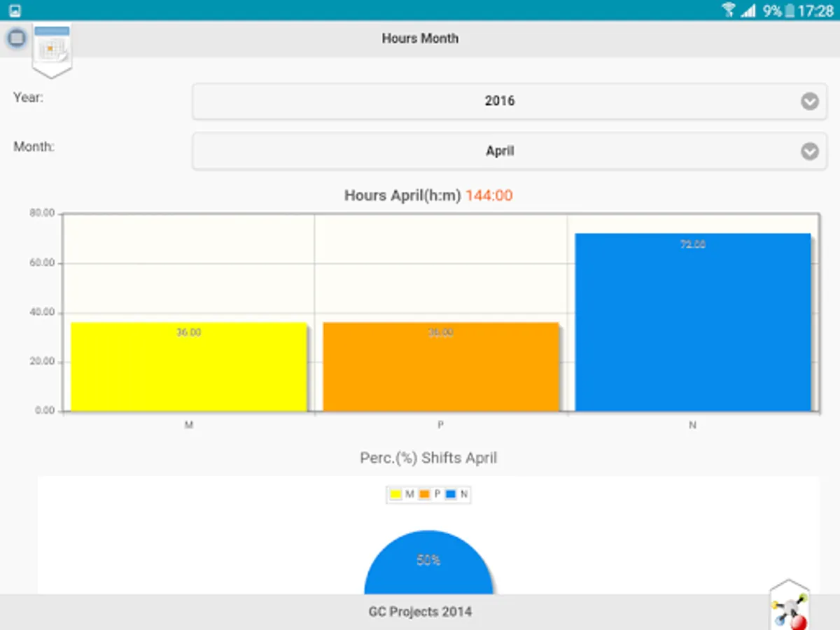This screenshot has height=630, width=840.
Task: Tap the molecule logo icon at bottom right
Action: (x=790, y=605)
